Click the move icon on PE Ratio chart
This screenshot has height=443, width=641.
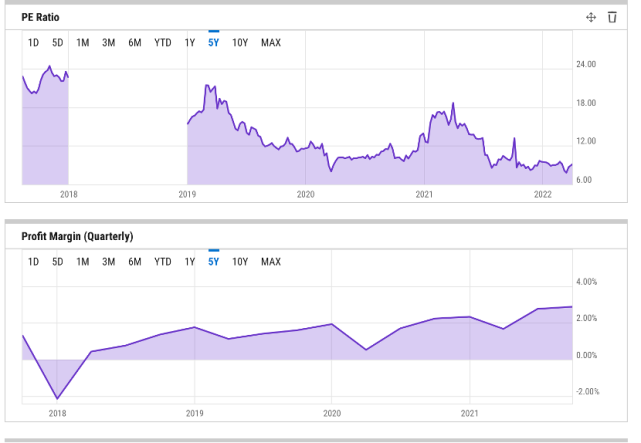pos(591,18)
